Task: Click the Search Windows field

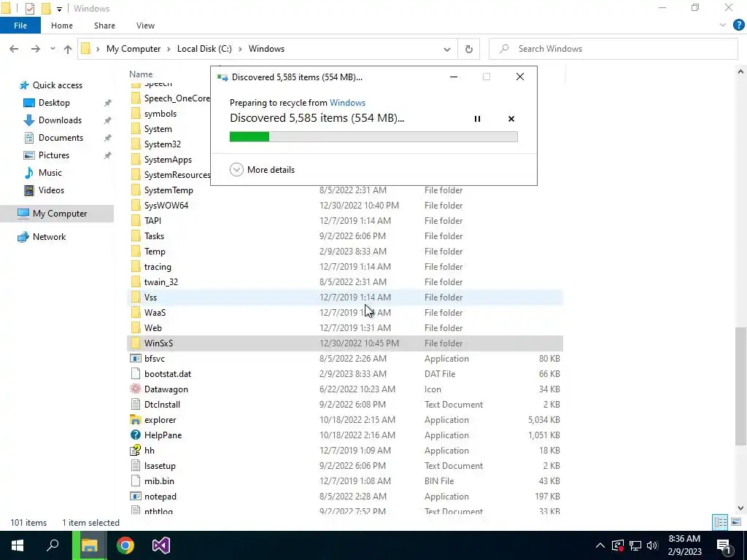Action: pos(613,49)
